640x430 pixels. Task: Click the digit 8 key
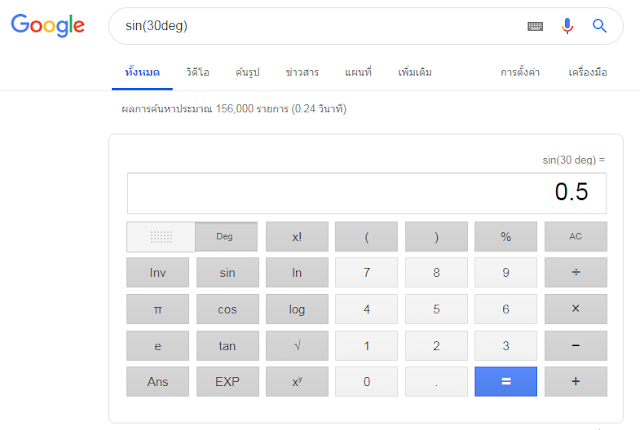point(436,273)
